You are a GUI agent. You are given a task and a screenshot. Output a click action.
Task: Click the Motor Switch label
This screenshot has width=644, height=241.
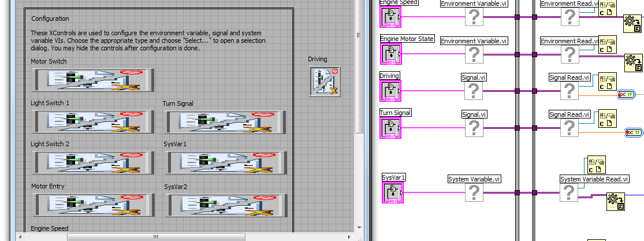(49, 61)
